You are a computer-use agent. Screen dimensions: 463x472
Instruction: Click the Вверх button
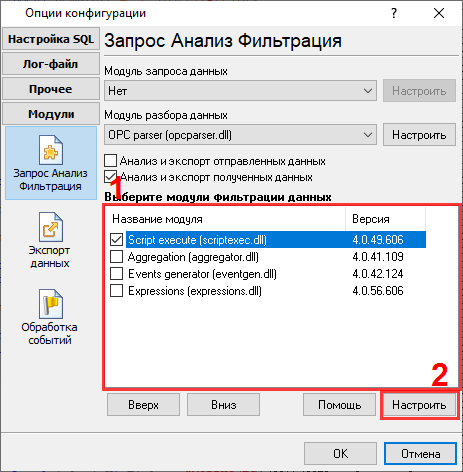coord(143,405)
